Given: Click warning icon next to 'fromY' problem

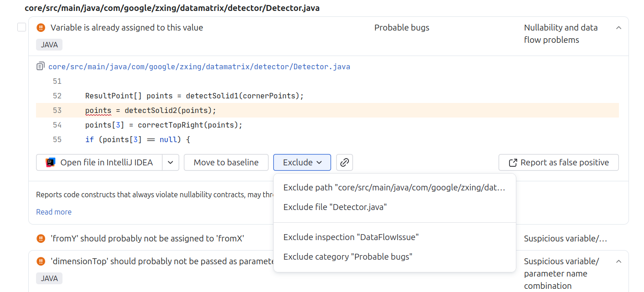Looking at the screenshot, I should point(41,238).
